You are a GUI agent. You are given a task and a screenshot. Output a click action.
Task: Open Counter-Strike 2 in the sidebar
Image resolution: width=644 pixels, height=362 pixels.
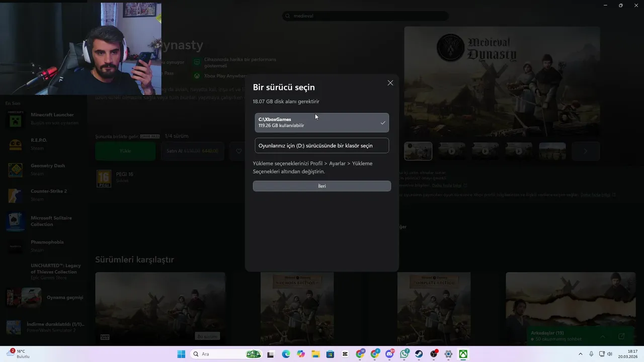pyautogui.click(x=44, y=195)
